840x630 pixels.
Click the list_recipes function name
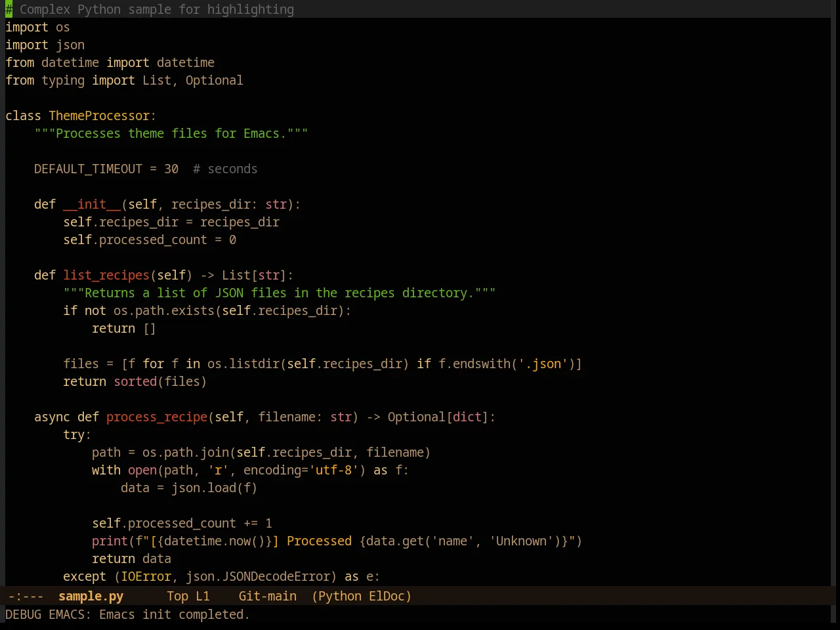tap(106, 275)
